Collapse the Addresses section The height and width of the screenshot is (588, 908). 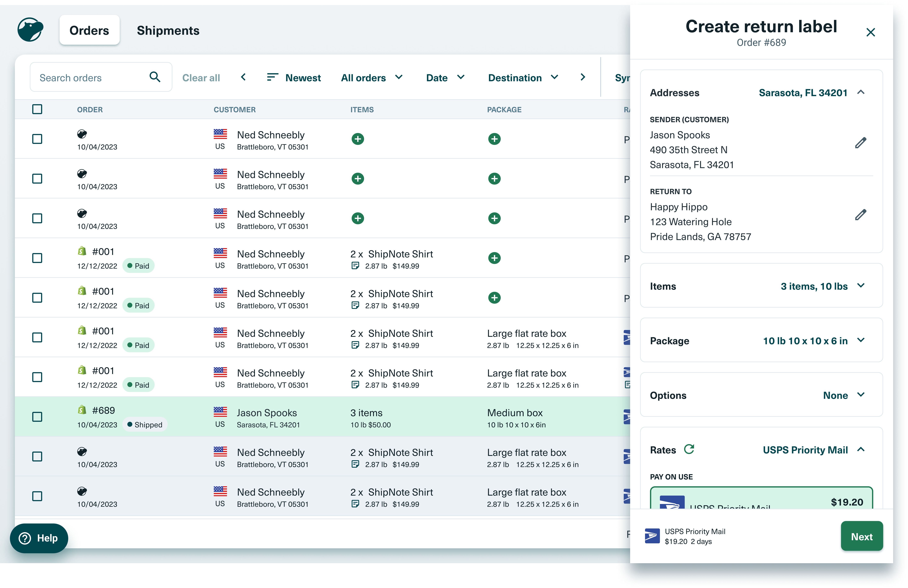tap(861, 92)
